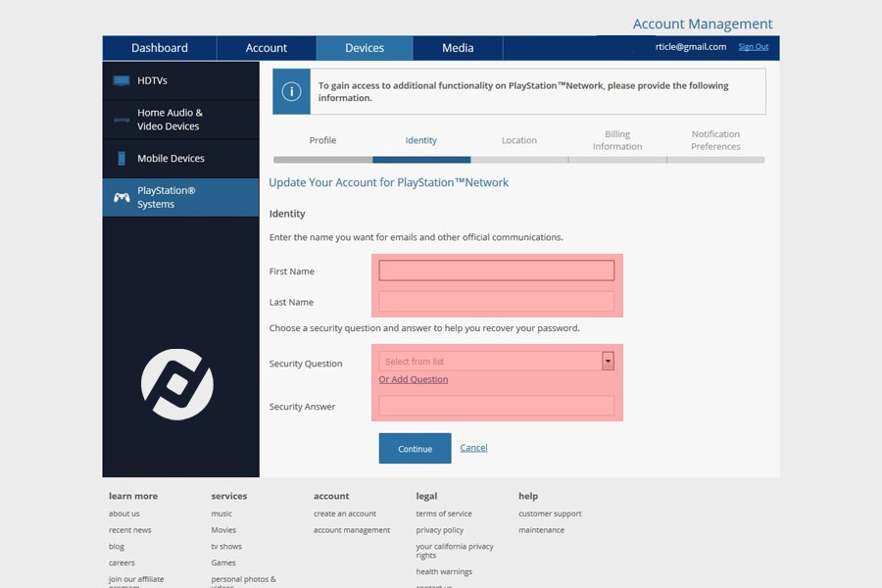This screenshot has width=882, height=588.
Task: Go to the Billing Information step
Action: (x=617, y=140)
